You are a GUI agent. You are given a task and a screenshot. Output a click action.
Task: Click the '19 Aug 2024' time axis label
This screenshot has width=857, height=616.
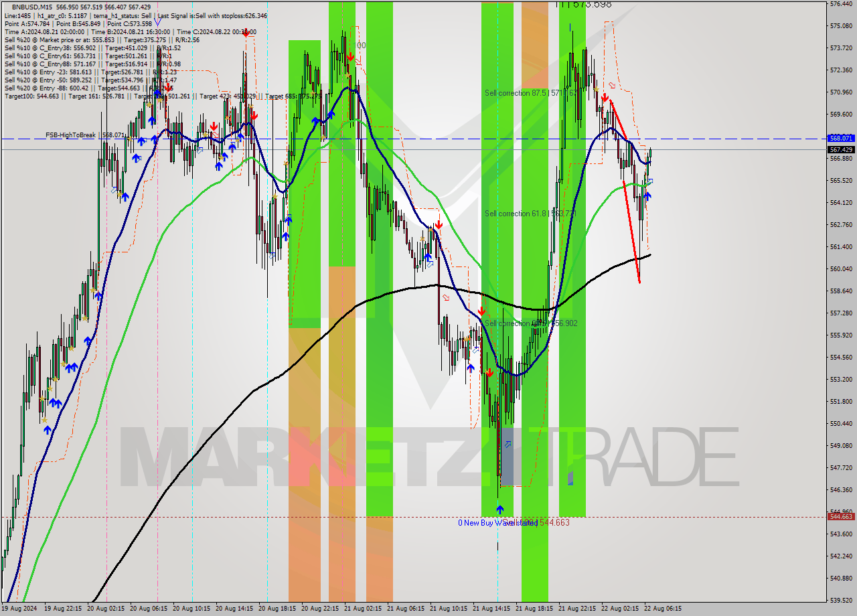coord(18,609)
